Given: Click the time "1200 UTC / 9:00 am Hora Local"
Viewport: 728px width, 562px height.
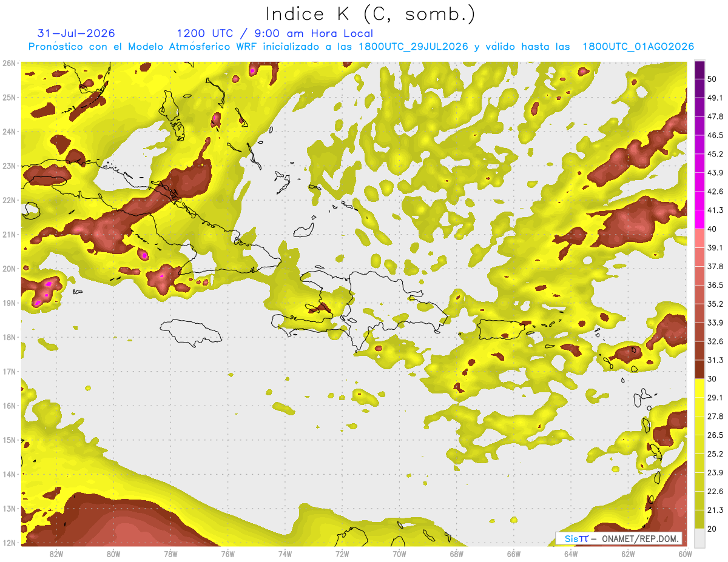Looking at the screenshot, I should coord(275,33).
